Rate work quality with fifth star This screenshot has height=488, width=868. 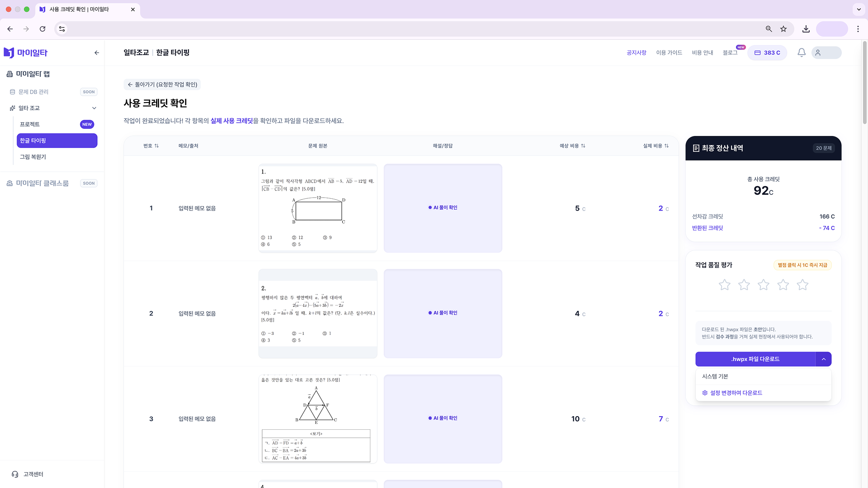[802, 285]
